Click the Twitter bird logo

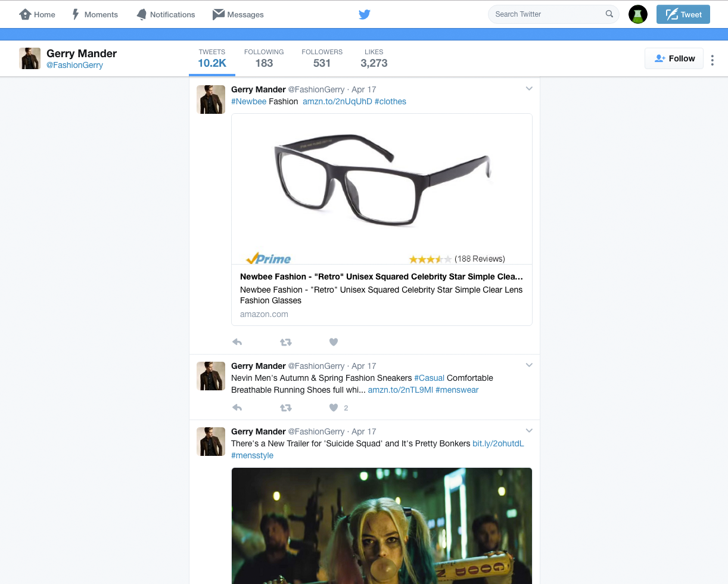(x=365, y=14)
